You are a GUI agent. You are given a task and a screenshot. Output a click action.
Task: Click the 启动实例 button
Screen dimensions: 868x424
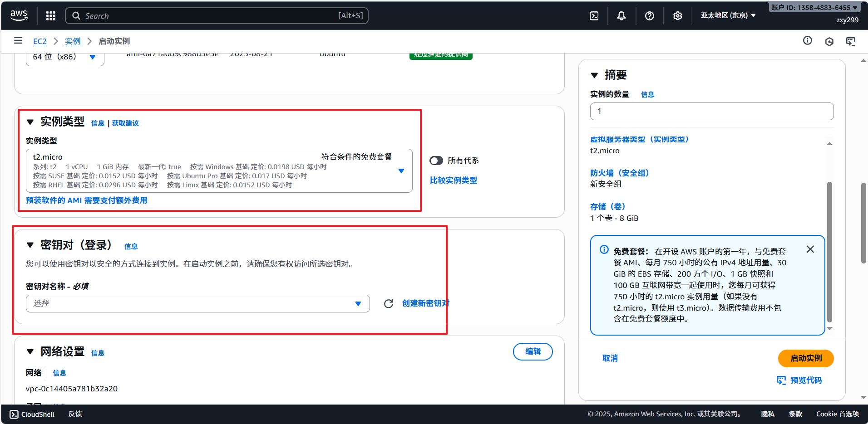[x=806, y=358]
